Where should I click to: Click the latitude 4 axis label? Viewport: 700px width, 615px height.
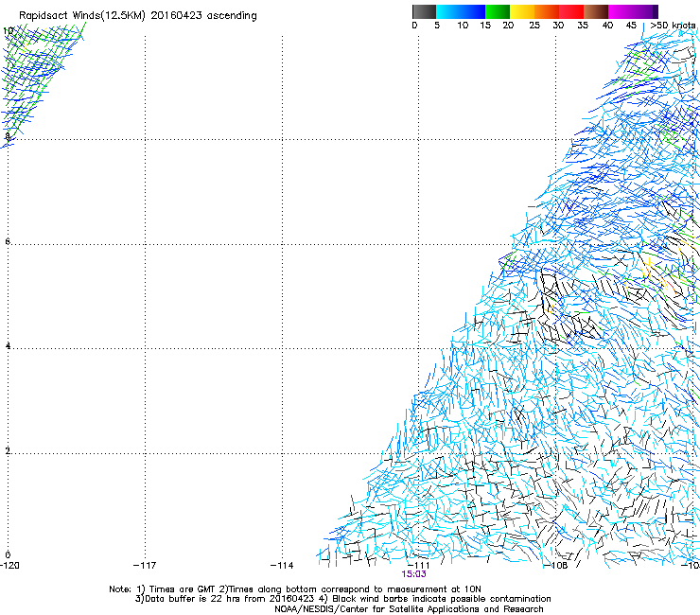(8, 345)
